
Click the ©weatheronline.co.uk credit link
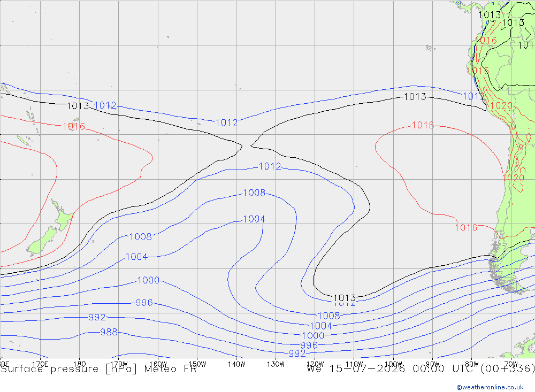click(490, 387)
